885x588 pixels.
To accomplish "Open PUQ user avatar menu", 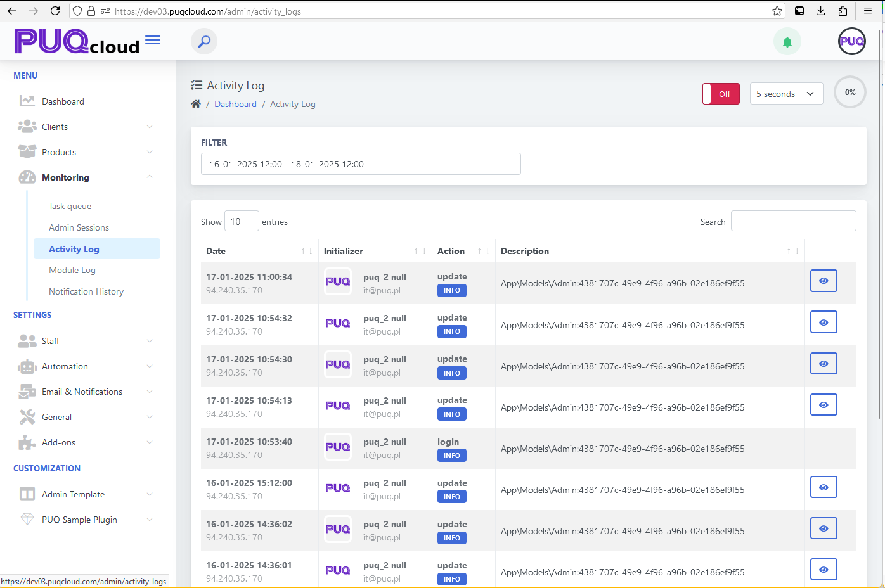I will [851, 41].
